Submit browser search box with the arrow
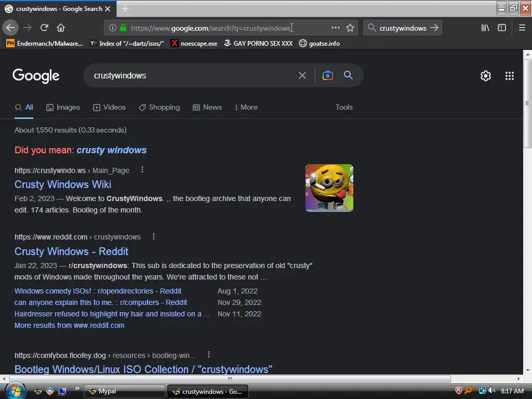Image resolution: width=532 pixels, height=399 pixels. tap(434, 28)
